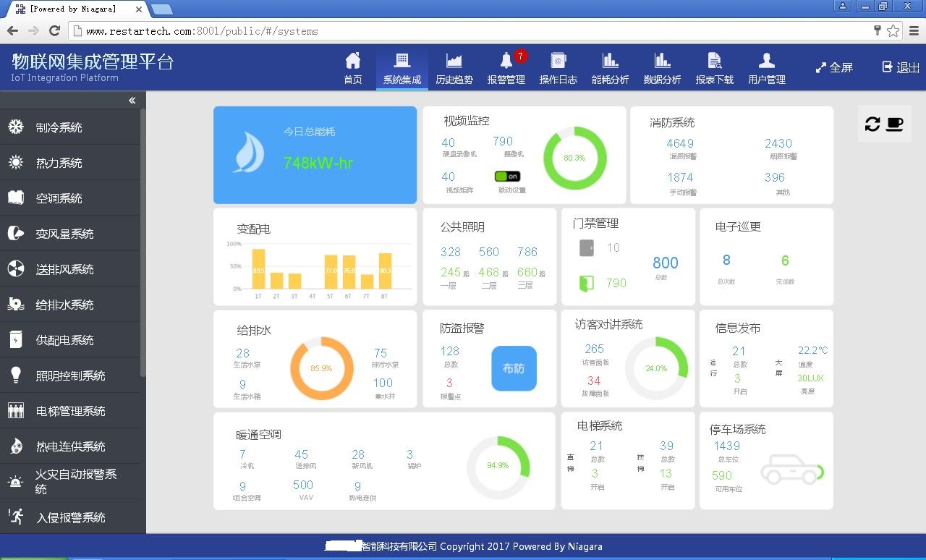Click the 报警管理 bell icon with badge
The image size is (926, 560).
click(x=506, y=61)
